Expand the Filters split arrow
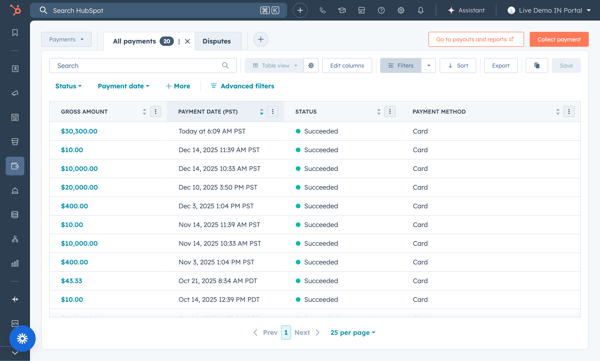This screenshot has height=361, width=600. [429, 65]
